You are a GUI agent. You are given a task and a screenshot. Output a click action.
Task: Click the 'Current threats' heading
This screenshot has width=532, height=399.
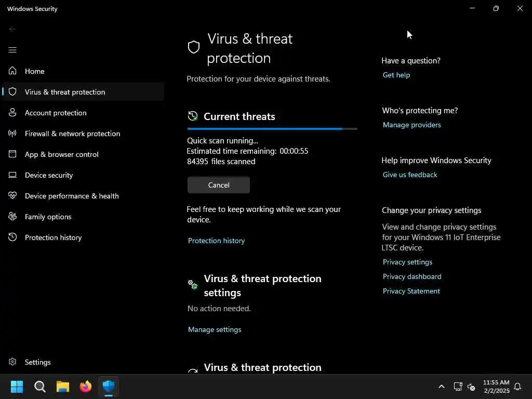[x=239, y=116]
